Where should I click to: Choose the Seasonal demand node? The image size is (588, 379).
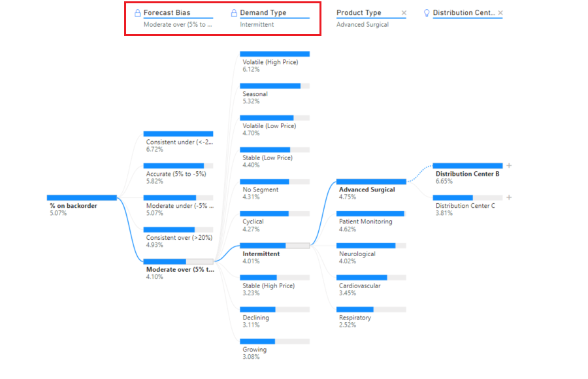click(275, 94)
